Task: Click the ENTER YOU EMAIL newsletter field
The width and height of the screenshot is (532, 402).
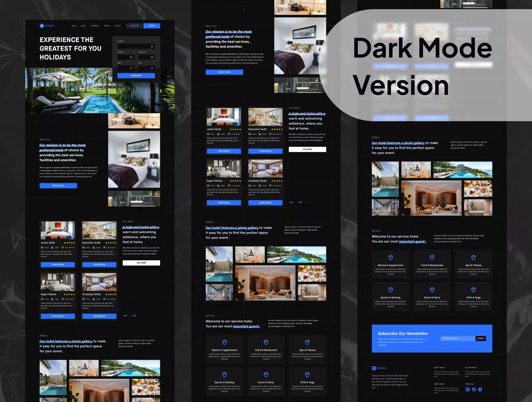Action: (458, 338)
